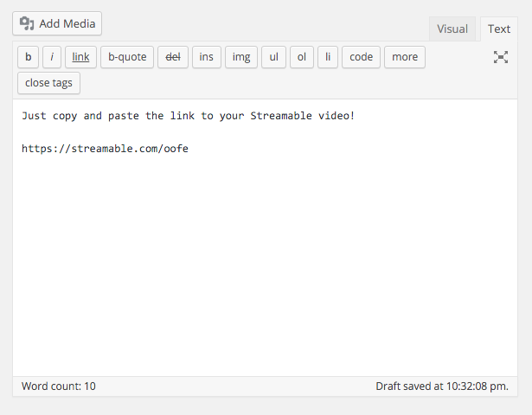Insert italic tag with i button
Viewport: 532px width, 415px height.
(52, 57)
